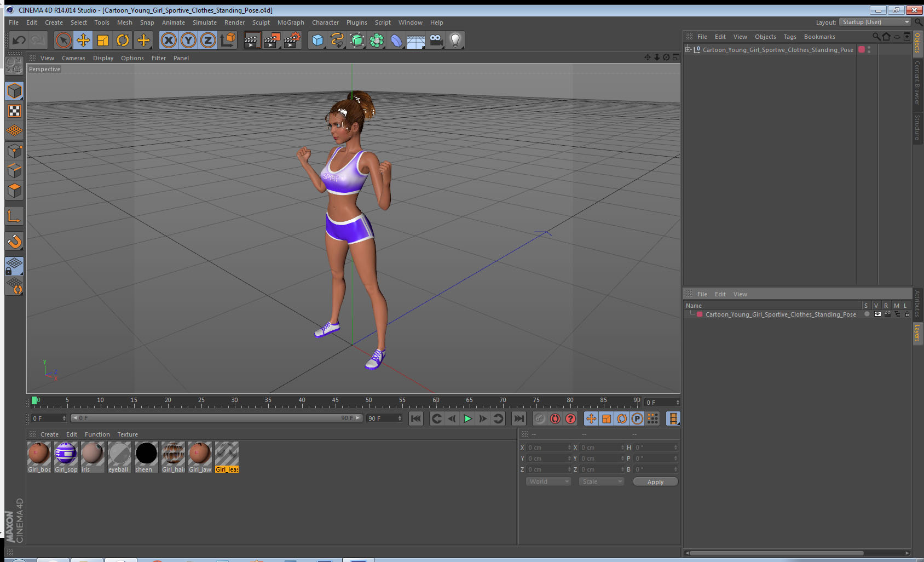The width and height of the screenshot is (924, 562).
Task: Render to Picture Viewer
Action: coord(272,40)
